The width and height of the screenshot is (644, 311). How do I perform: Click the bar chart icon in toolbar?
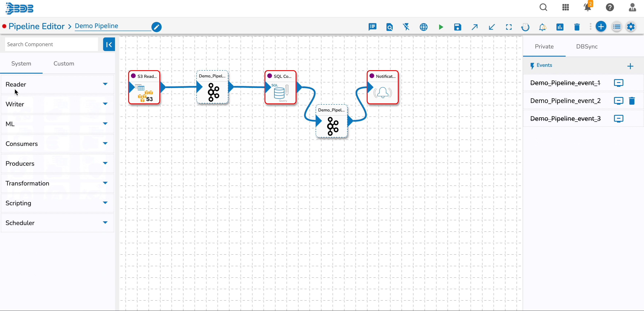560,27
